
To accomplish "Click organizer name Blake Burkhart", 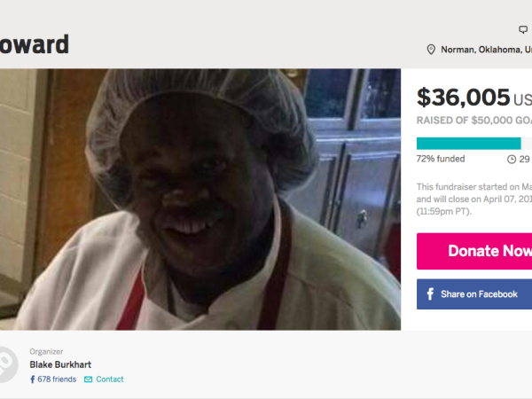I will pos(60,364).
